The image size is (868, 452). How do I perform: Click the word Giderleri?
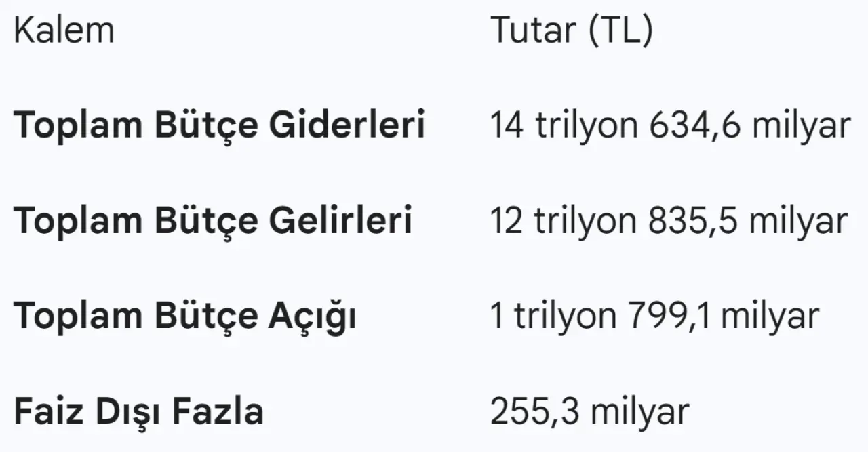[347, 125]
